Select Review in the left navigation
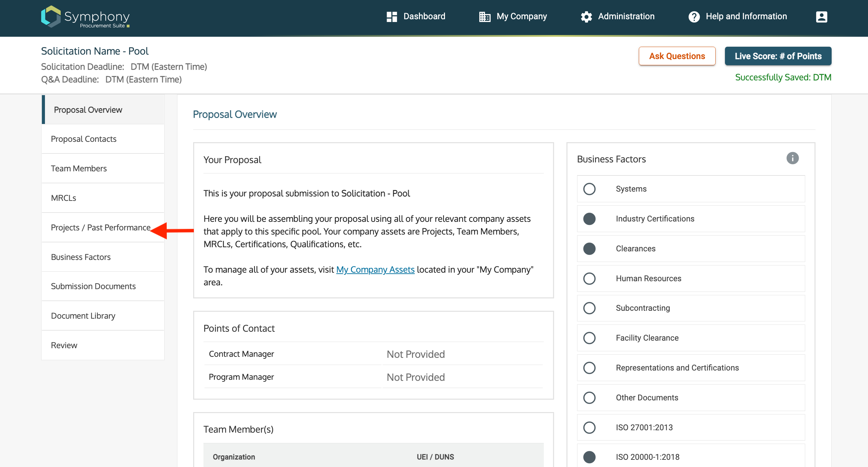Image resolution: width=868 pixels, height=467 pixels. (64, 345)
